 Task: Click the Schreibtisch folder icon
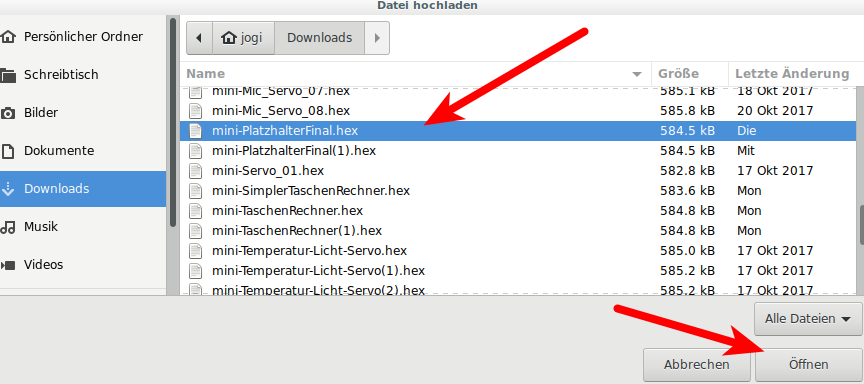[x=8, y=75]
